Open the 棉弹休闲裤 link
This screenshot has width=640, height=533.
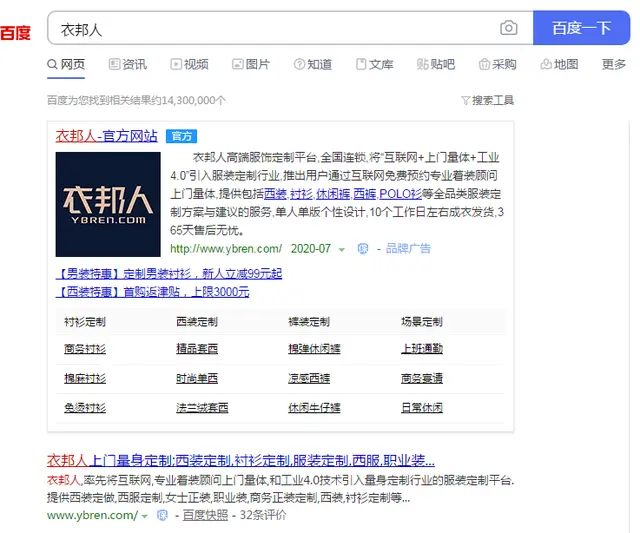[314, 349]
